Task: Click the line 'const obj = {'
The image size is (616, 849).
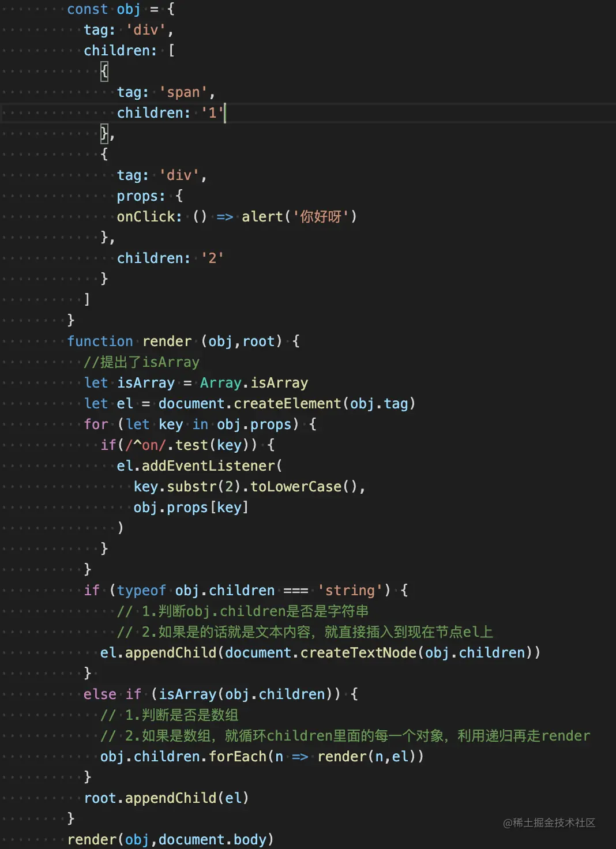Action: click(x=121, y=9)
